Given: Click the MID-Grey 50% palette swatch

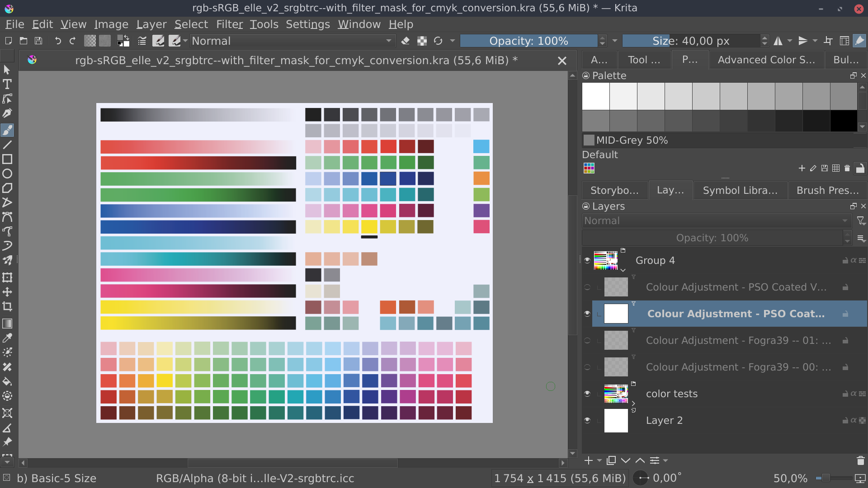Looking at the screenshot, I should coord(589,140).
